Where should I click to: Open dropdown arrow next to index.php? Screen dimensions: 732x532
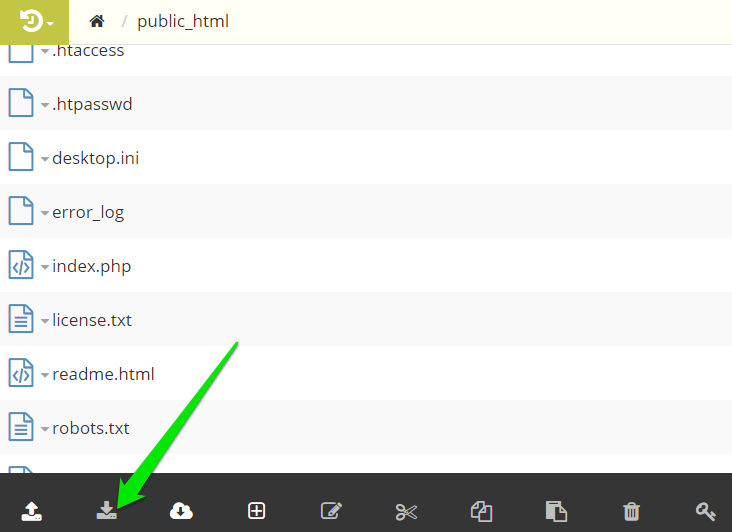point(45,267)
